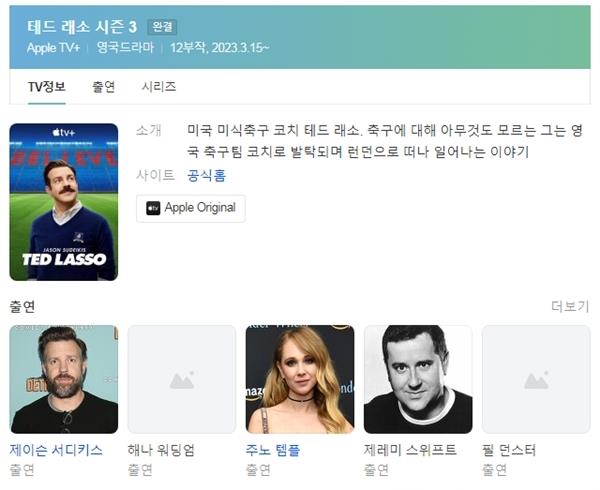
Task: Click the 주노 템플 name link
Action: click(273, 450)
